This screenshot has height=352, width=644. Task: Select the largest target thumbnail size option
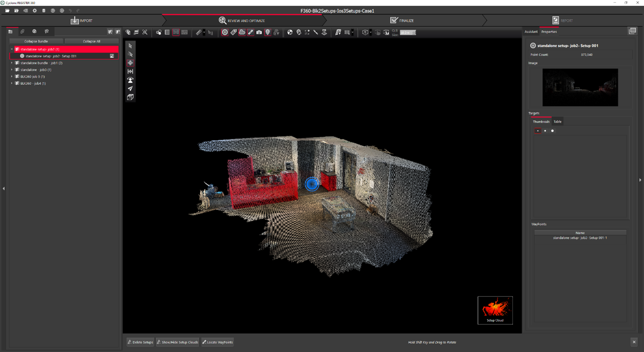552,131
